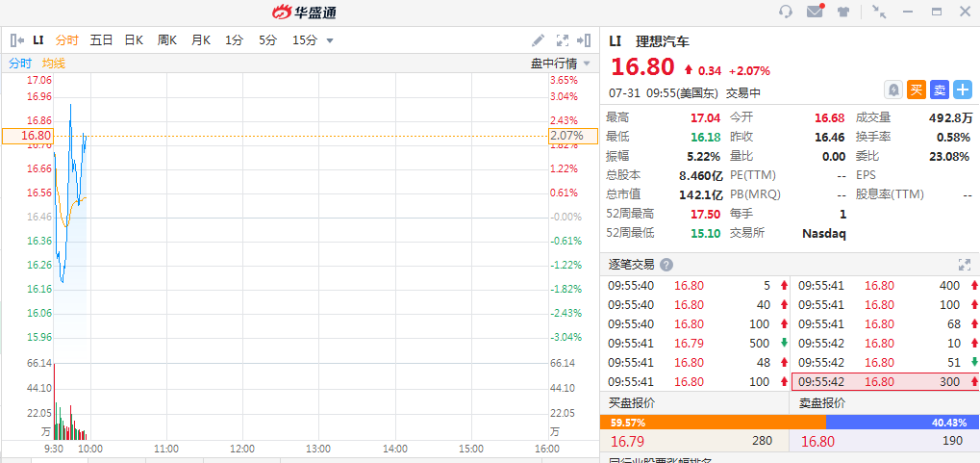Select the pencil drawing tool
The width and height of the screenshot is (980, 463).
tap(539, 40)
